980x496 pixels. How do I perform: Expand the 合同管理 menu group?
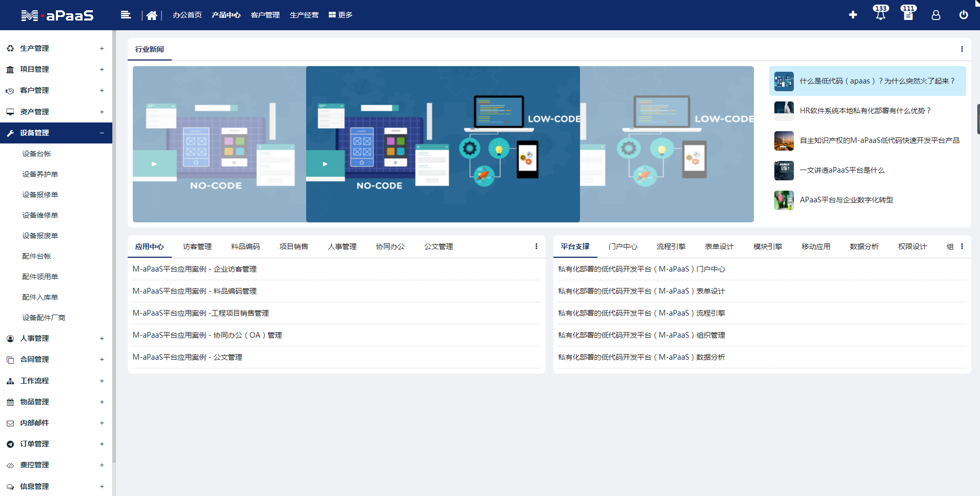[x=102, y=359]
